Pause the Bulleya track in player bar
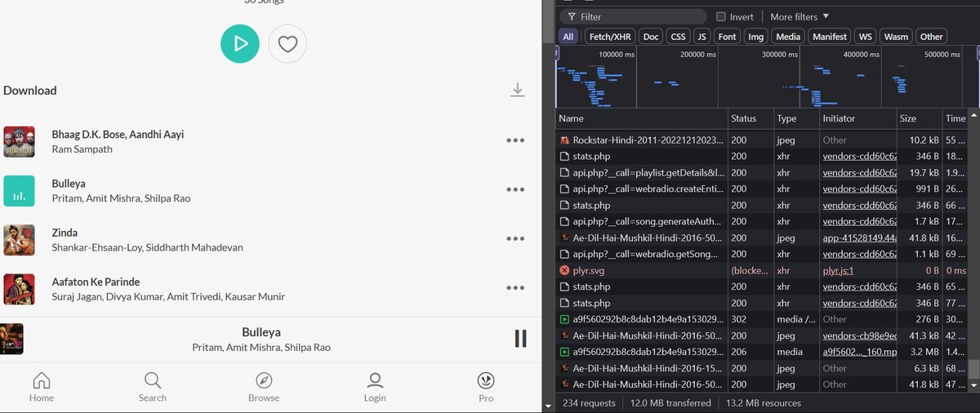Screen dimensions: 980x413 pyautogui.click(x=520, y=338)
